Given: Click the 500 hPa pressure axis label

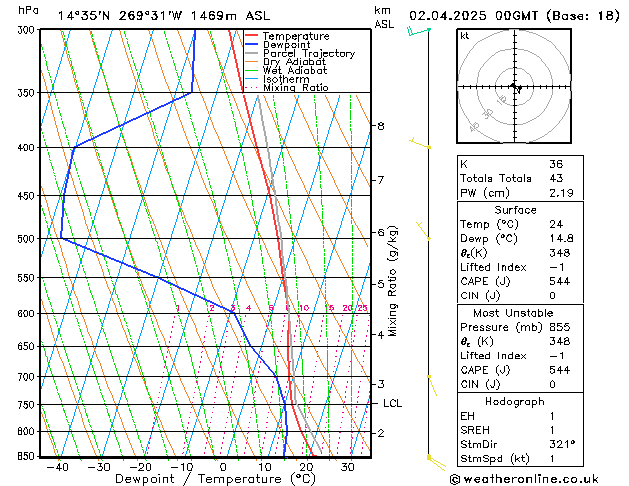Looking at the screenshot, I should click(x=28, y=239).
